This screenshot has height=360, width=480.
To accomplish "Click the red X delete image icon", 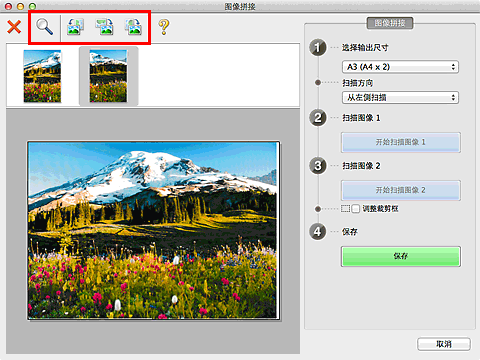I will pos(14,27).
